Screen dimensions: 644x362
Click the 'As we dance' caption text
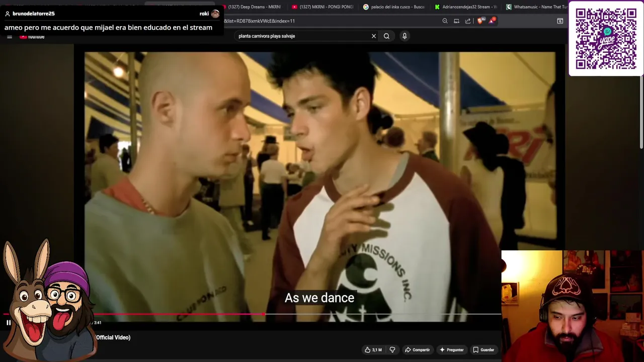click(319, 298)
